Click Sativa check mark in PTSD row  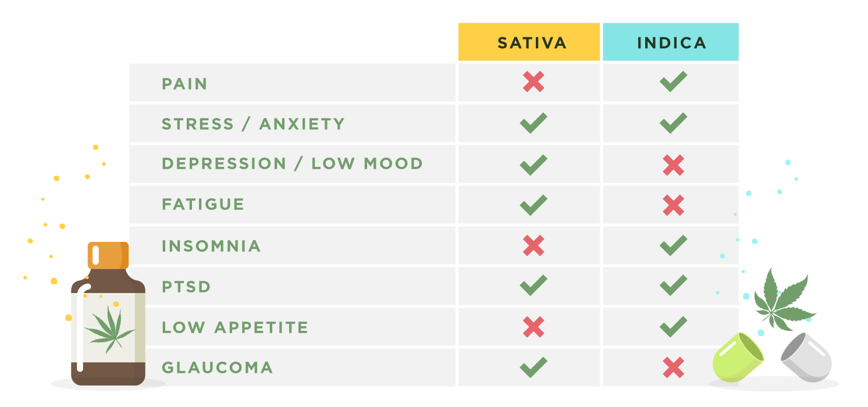tap(533, 286)
